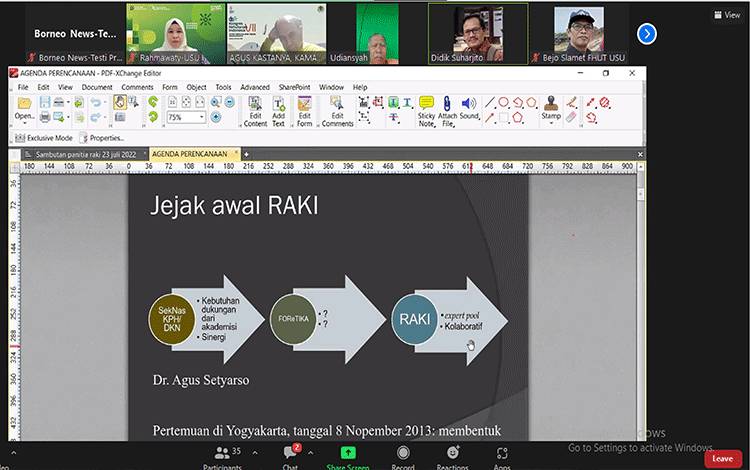Screen dimensions: 750x470
Task: Select the Stamp tool
Action: (x=551, y=108)
